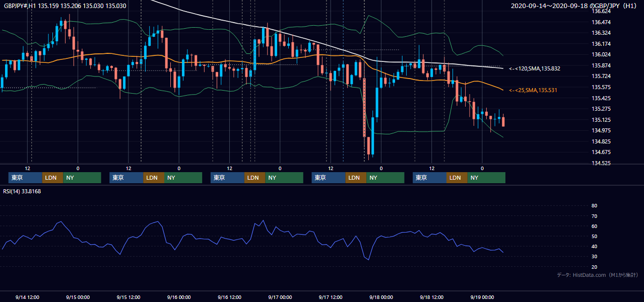
Task: Select the 9/15 12:00 date label
Action: coord(128,297)
